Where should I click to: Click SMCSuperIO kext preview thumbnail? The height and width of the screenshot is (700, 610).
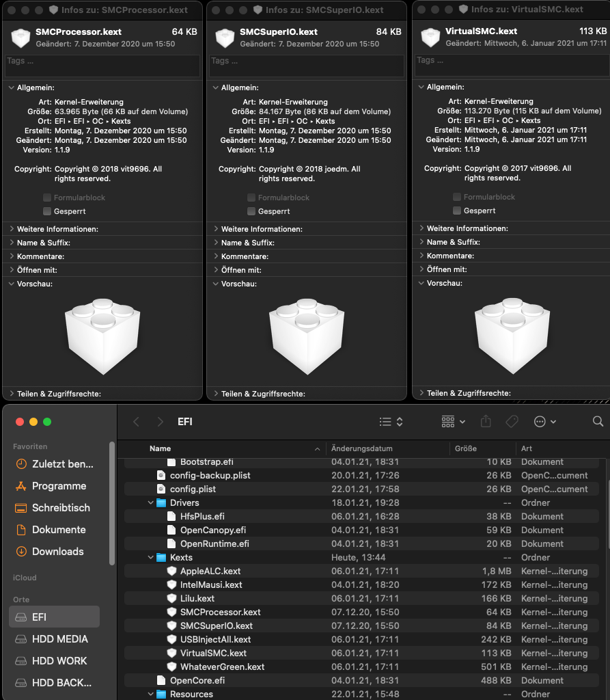307,336
